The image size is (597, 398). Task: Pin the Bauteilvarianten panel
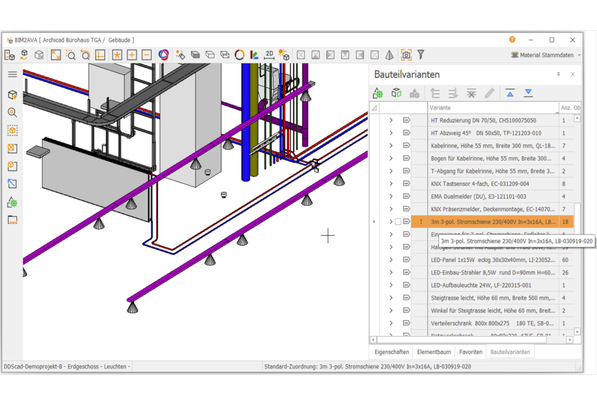pyautogui.click(x=558, y=74)
